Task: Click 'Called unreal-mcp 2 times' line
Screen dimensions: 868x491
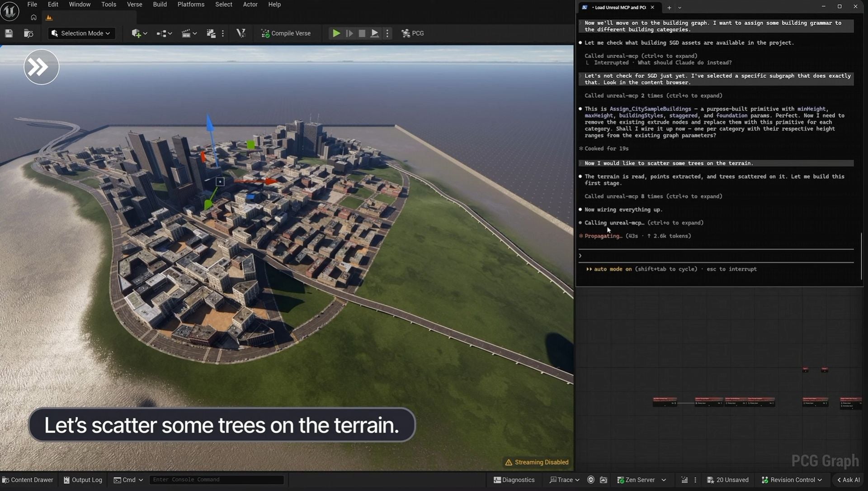Action: [653, 96]
